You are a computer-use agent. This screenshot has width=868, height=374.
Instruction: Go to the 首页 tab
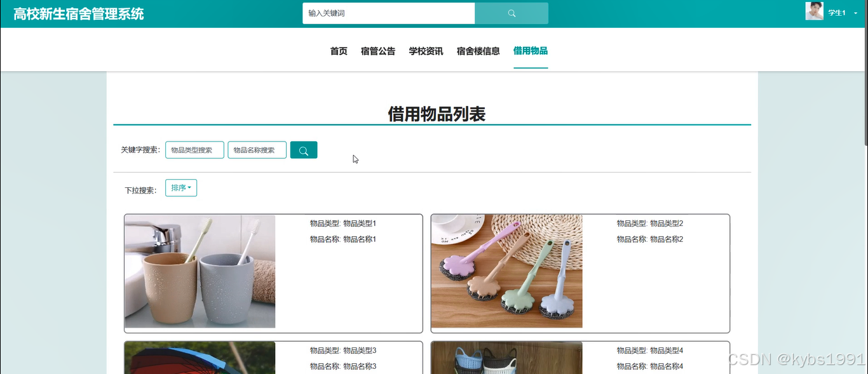[x=339, y=51]
